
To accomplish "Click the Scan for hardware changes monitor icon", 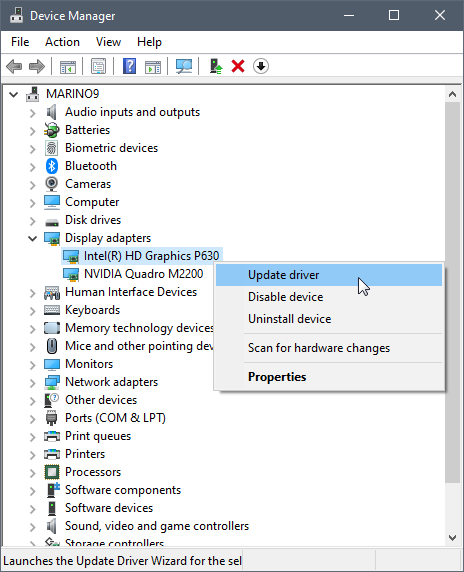I will (x=184, y=66).
